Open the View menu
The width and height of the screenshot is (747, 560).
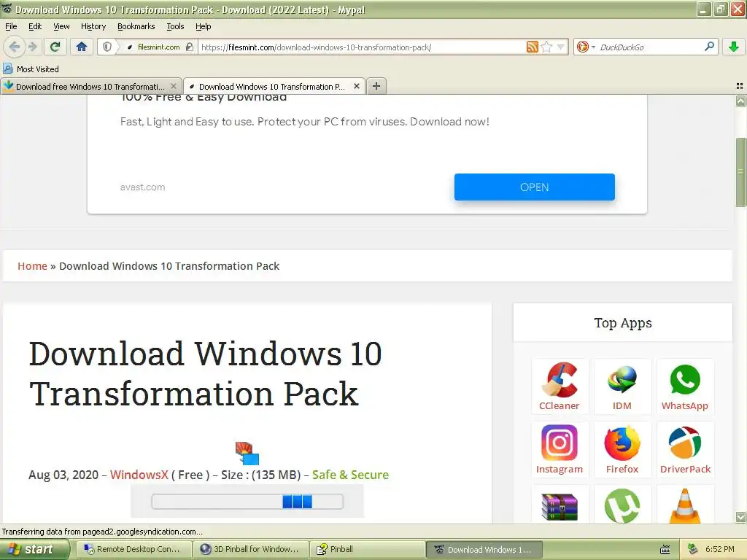(x=61, y=26)
